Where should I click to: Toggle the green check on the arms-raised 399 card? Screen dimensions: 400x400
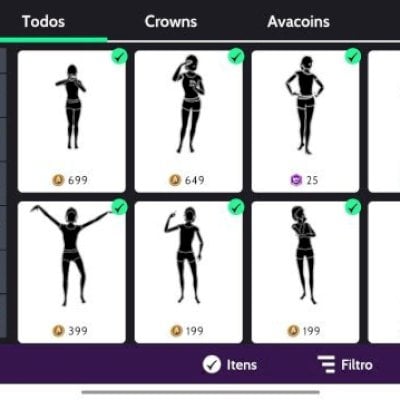coord(119,207)
